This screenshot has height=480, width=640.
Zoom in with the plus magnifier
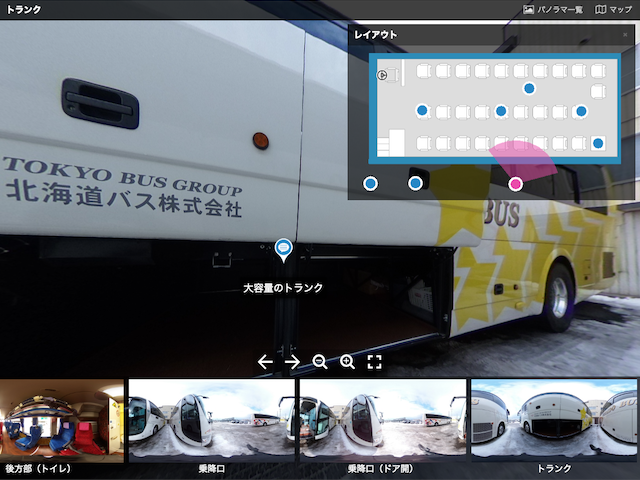(x=347, y=362)
